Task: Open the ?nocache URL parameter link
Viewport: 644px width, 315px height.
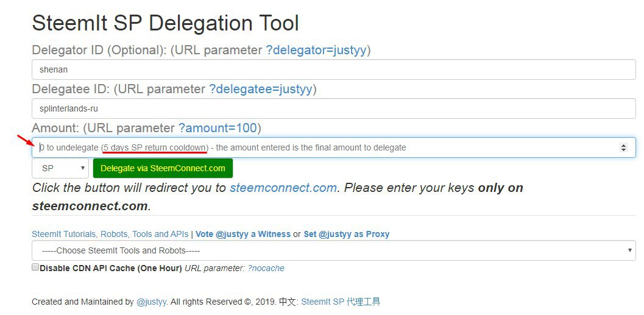Action: point(266,269)
